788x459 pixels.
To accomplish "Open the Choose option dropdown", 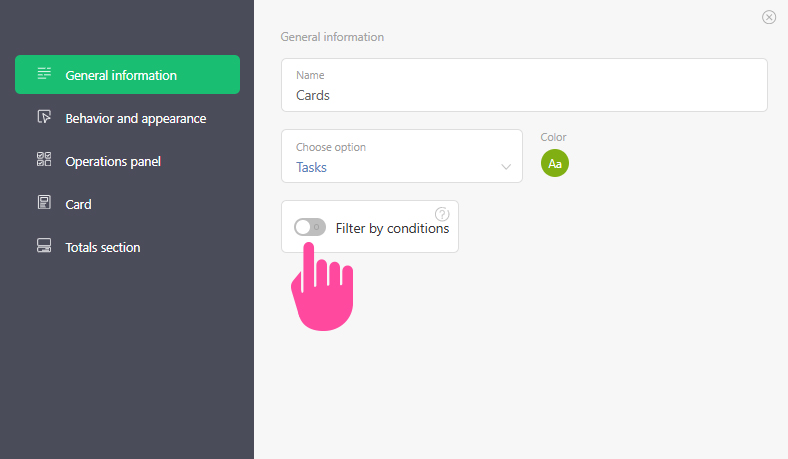I will [401, 156].
